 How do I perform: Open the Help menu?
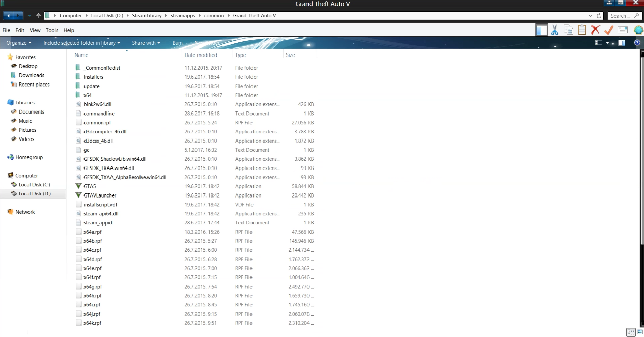coord(69,30)
